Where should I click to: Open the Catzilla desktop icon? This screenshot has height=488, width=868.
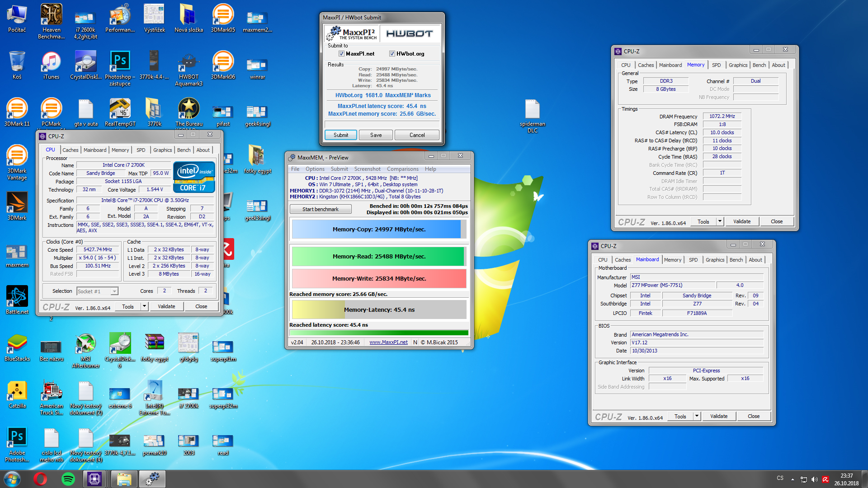(17, 394)
